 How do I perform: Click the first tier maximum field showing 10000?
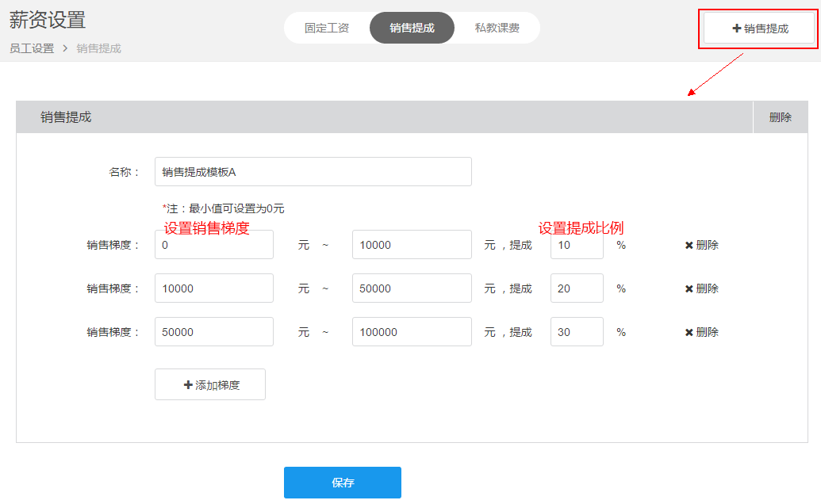point(412,245)
